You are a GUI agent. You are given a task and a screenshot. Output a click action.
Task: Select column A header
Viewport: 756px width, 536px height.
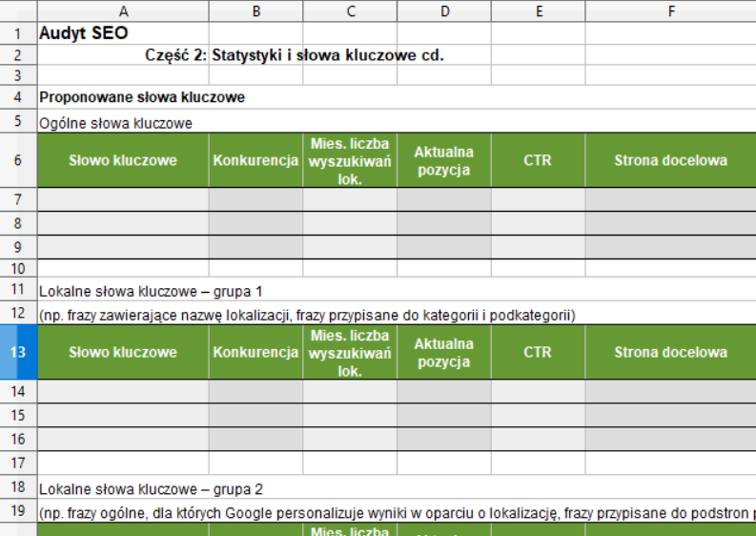coord(123,10)
